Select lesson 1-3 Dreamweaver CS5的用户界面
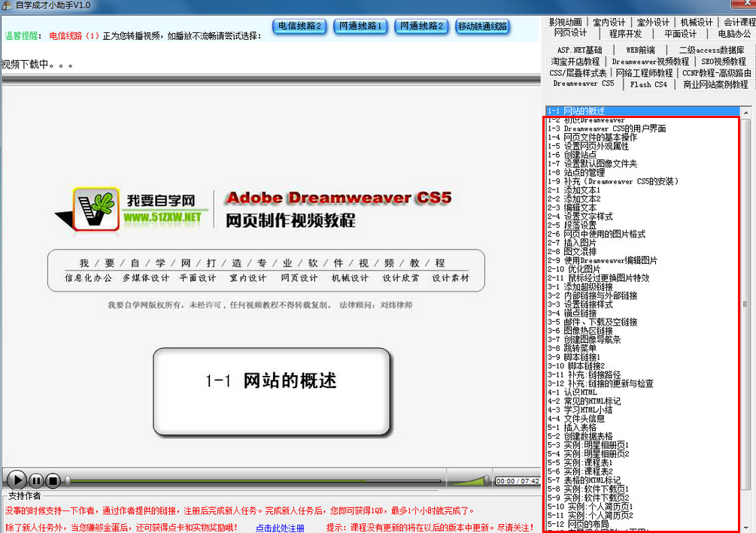This screenshot has height=533, width=756. click(643, 129)
